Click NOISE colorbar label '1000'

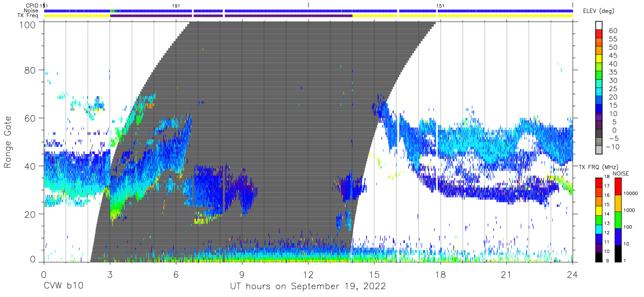(x=630, y=211)
